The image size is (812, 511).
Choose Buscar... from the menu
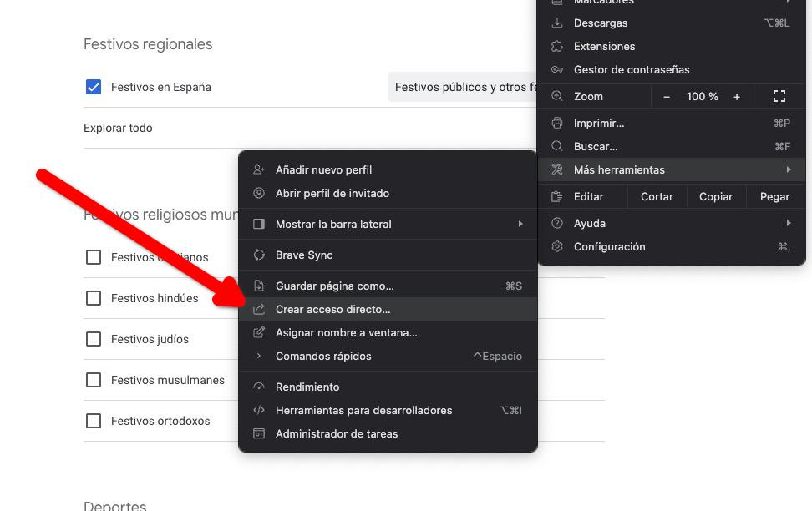(x=672, y=146)
